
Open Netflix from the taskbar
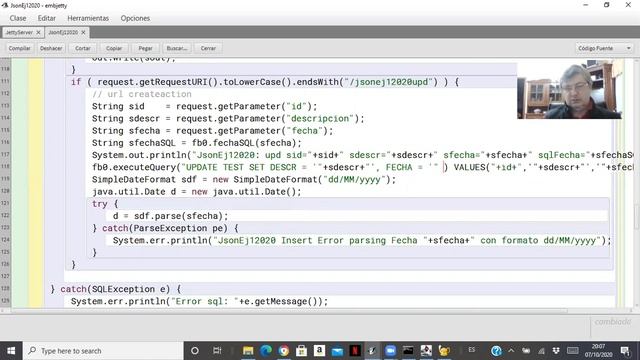tap(355, 351)
